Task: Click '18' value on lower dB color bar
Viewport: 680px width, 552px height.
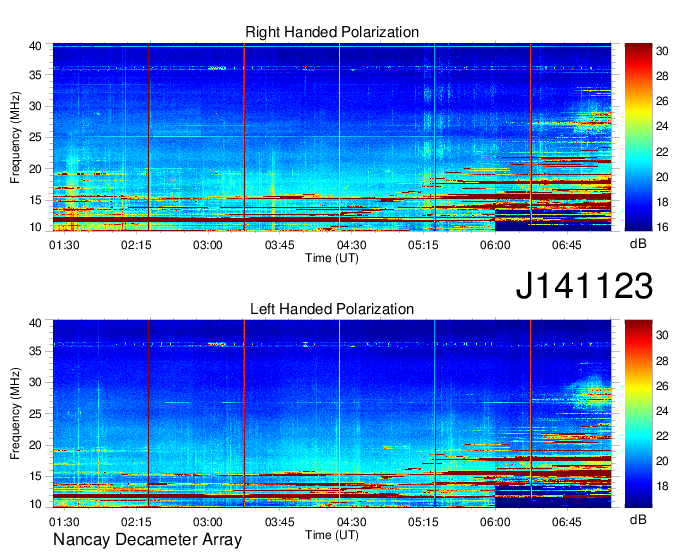Action: point(662,486)
